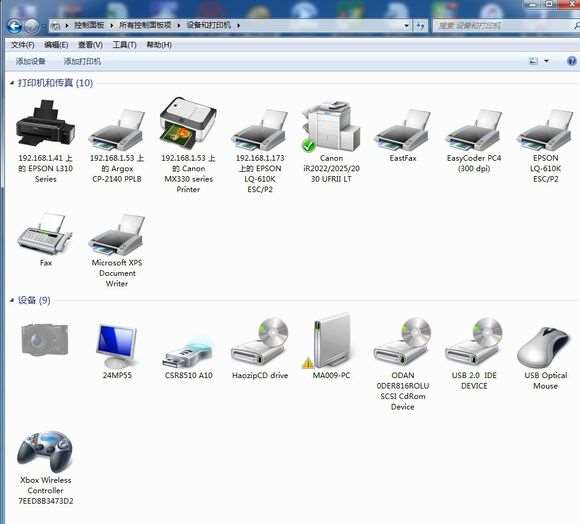Select the unnamed camera device icon
Image resolution: width=580 pixels, height=524 pixels.
click(x=45, y=339)
